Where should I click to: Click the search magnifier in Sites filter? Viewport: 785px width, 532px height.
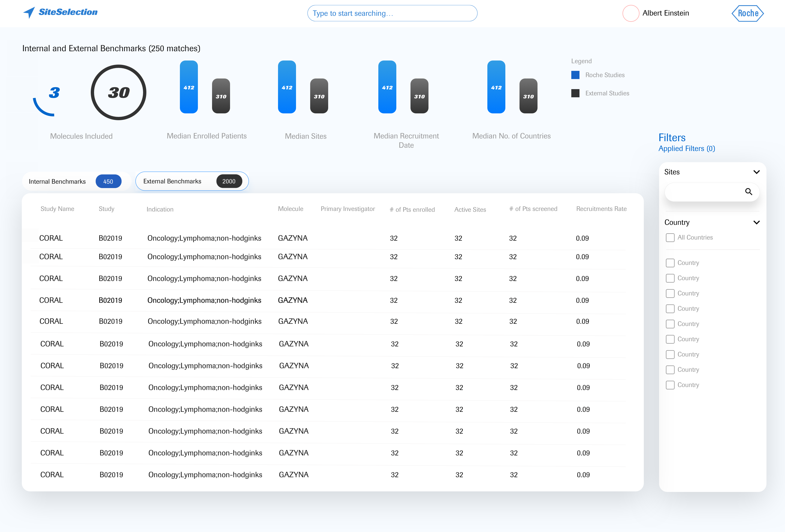click(x=748, y=192)
